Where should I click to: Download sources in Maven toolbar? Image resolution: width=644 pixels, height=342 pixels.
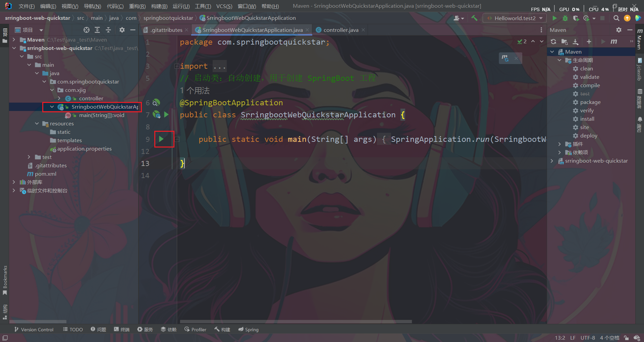pos(576,42)
